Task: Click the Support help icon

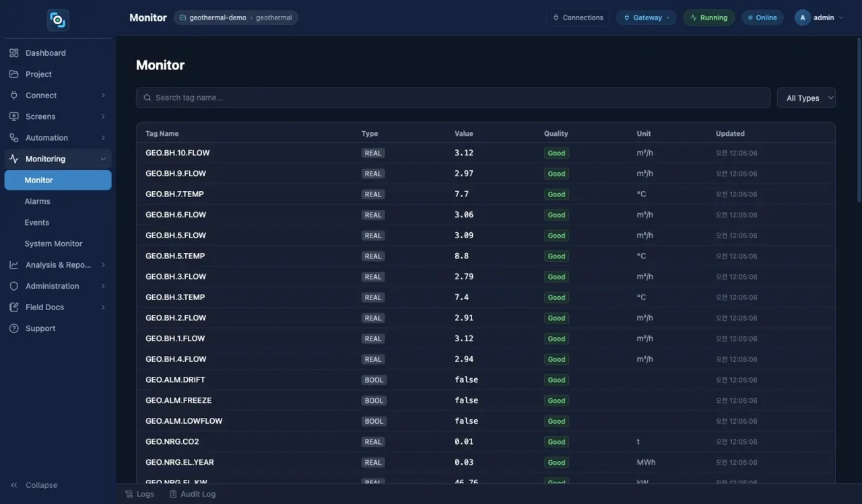Action: point(13,328)
